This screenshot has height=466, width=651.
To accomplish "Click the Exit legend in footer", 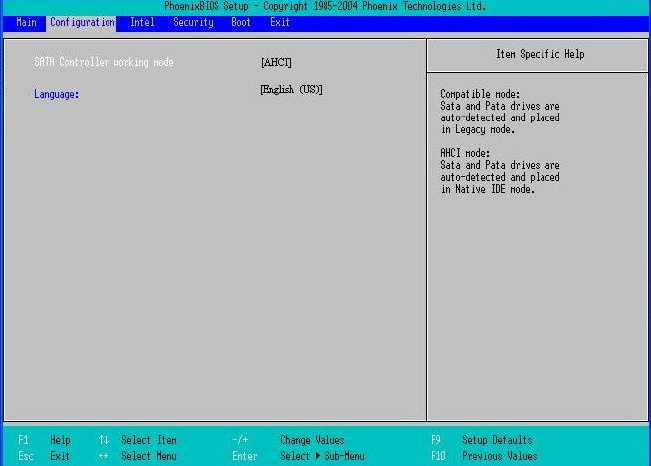I will [x=60, y=456].
